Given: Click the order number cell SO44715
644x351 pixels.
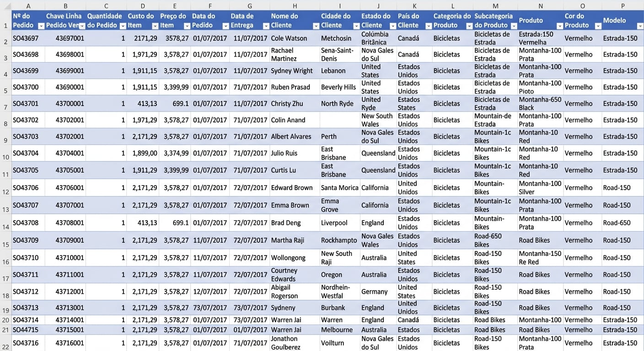Looking at the screenshot, I should point(28,330).
